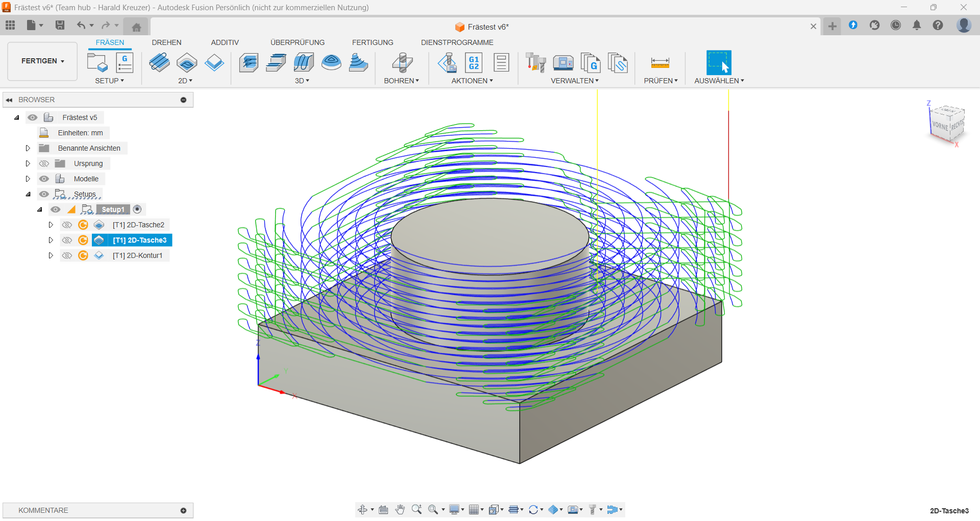Activate the Setup1 radio button
The height and width of the screenshot is (521, 980).
pyautogui.click(x=137, y=209)
